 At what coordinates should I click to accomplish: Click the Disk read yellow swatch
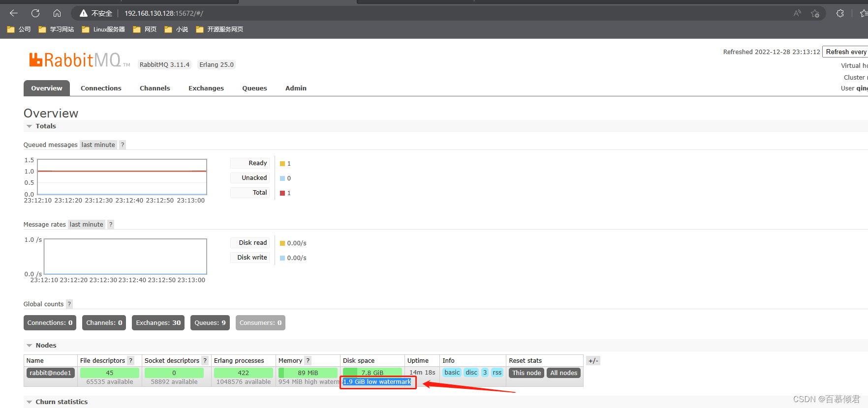tap(282, 243)
